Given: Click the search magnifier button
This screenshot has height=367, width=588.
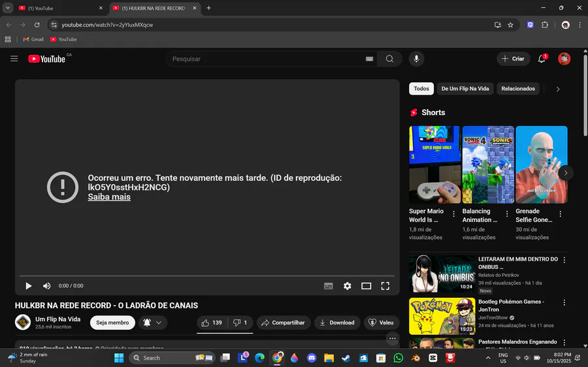Looking at the screenshot, I should click(389, 59).
